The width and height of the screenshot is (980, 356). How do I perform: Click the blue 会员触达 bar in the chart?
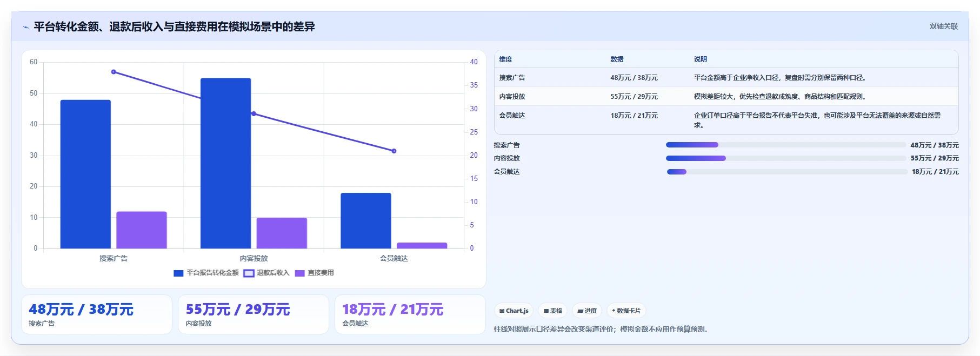click(x=366, y=220)
